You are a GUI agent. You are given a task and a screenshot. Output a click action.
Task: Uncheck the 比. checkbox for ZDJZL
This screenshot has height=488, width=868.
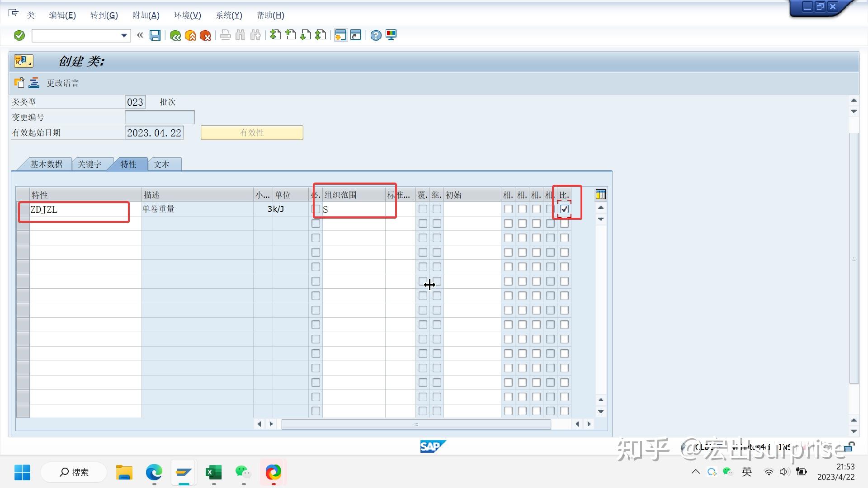pyautogui.click(x=564, y=209)
